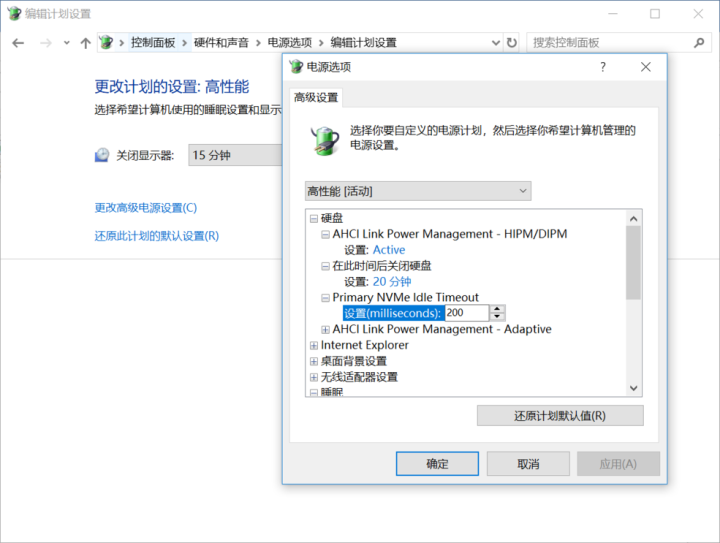The image size is (720, 543).
Task: Expand AHCI Link Power Management - Adaptive
Action: tap(325, 330)
